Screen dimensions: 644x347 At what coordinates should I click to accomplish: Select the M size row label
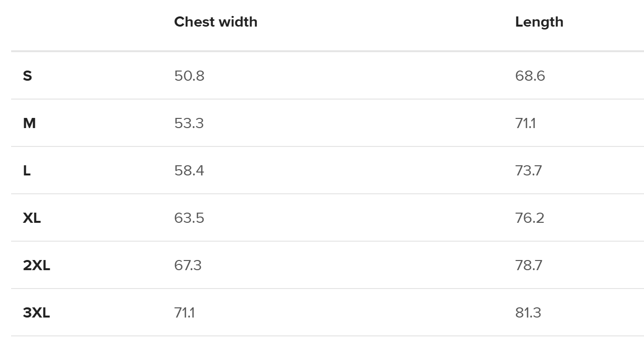(29, 123)
